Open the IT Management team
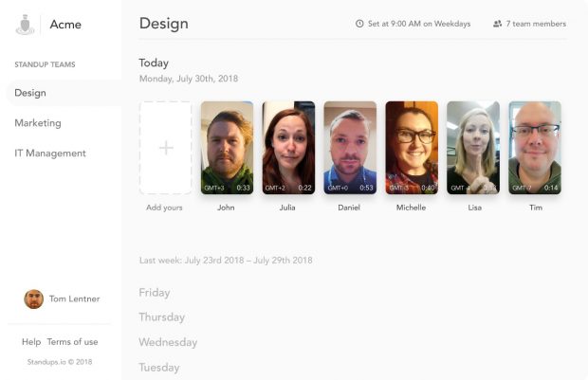The width and height of the screenshot is (588, 380). pos(50,153)
